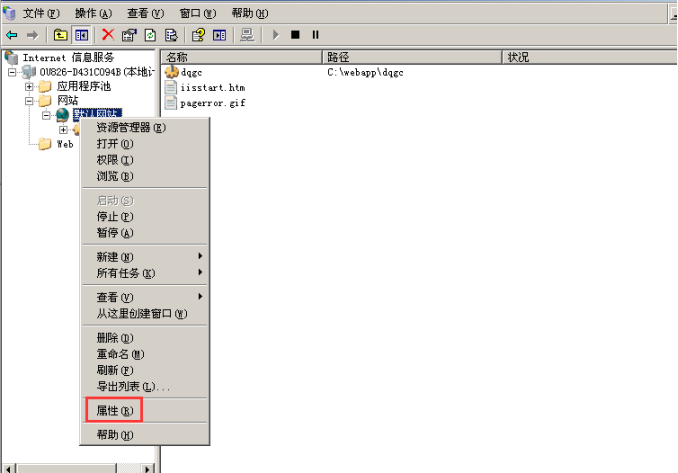Screen dimensions: 678x473
Task: Select the dqgc item in list
Action: [x=194, y=73]
